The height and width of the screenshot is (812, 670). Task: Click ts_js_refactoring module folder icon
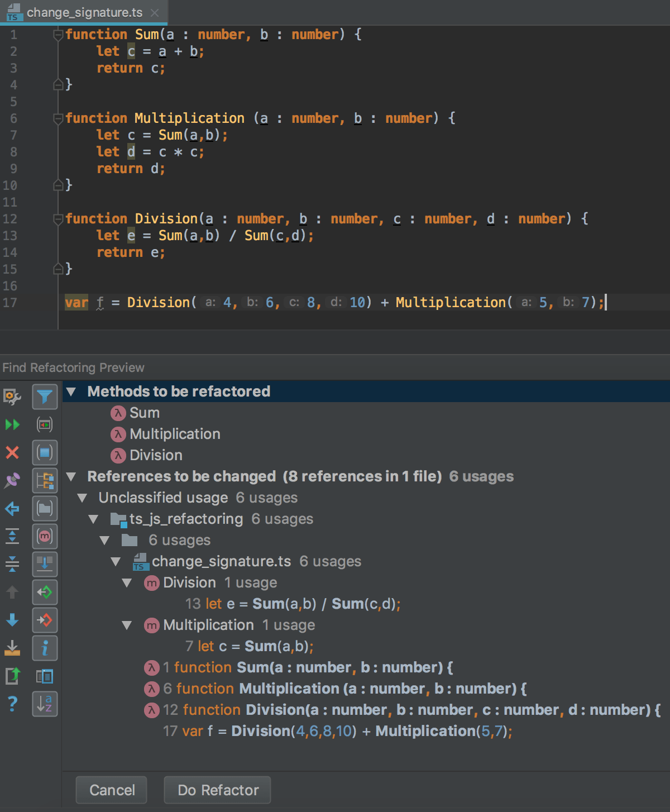tap(118, 519)
